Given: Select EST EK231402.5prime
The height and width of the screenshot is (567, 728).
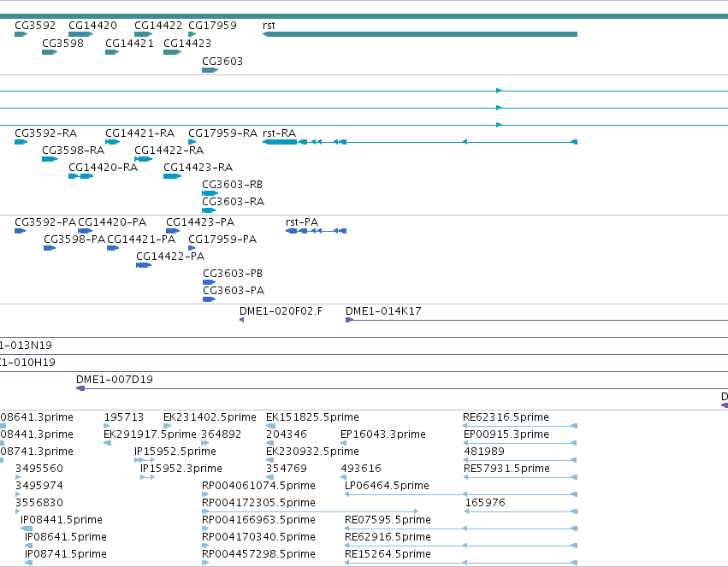Looking at the screenshot, I should click(210, 417).
